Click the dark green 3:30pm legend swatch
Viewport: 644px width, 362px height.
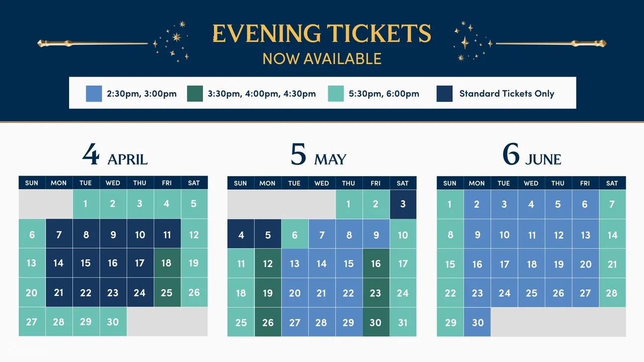(x=195, y=93)
